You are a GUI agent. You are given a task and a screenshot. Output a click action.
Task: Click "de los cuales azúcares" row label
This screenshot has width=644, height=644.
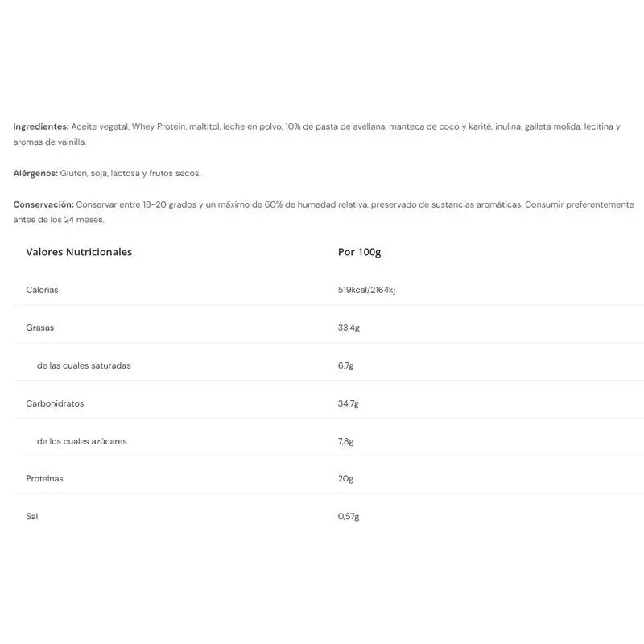82,441
